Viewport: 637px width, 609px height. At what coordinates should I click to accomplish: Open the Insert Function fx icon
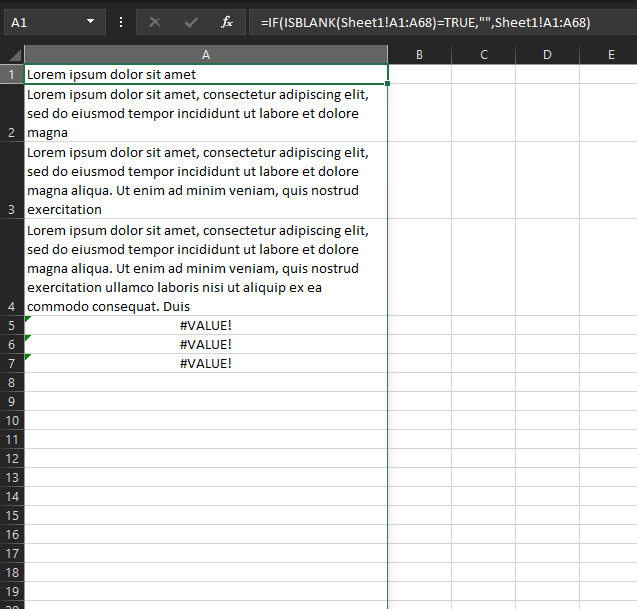(227, 22)
